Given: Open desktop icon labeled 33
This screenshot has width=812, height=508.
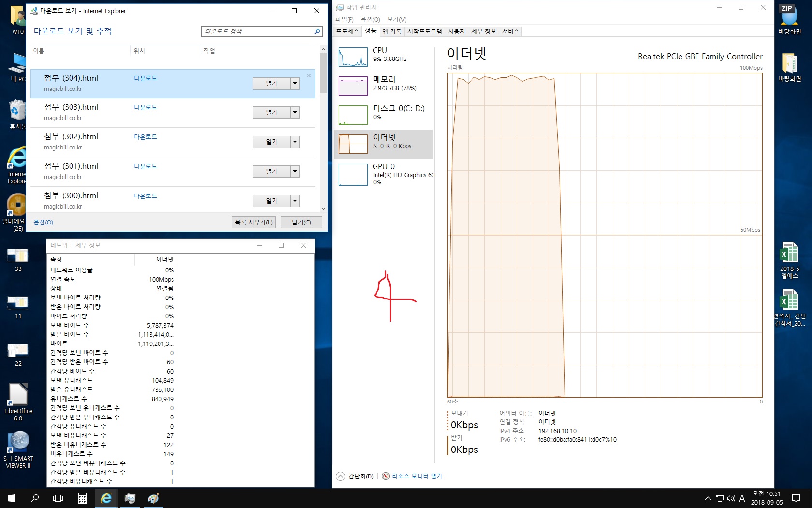Looking at the screenshot, I should [x=18, y=260].
